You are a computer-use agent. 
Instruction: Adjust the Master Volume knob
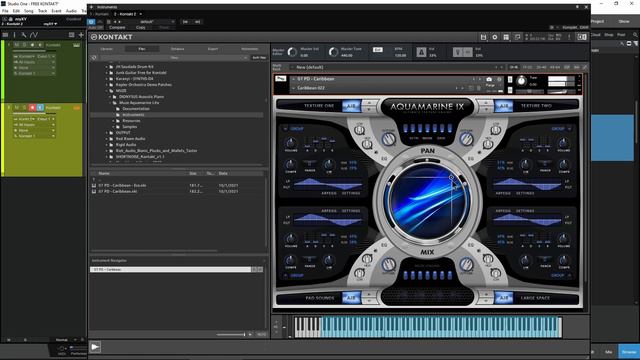click(x=292, y=52)
